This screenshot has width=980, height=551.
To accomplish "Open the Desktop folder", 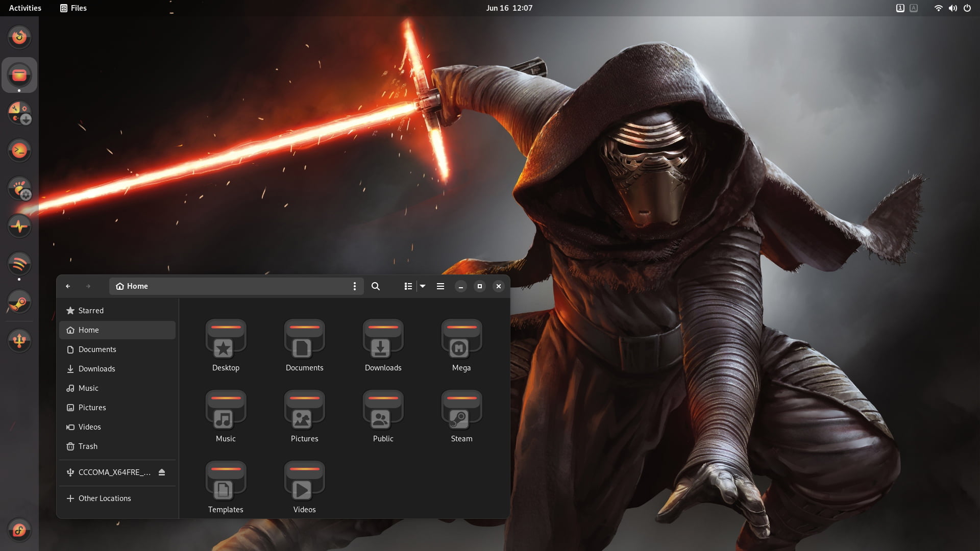I will pyautogui.click(x=226, y=339).
